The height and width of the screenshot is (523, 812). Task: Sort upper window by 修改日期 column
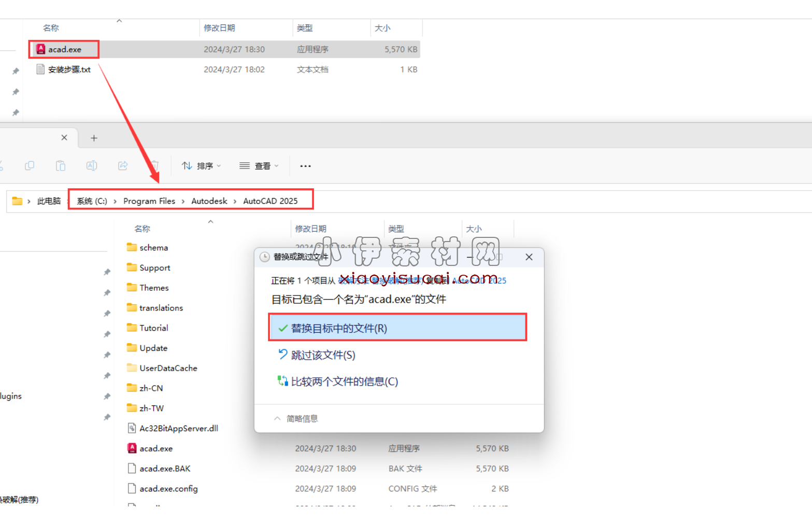click(x=219, y=28)
